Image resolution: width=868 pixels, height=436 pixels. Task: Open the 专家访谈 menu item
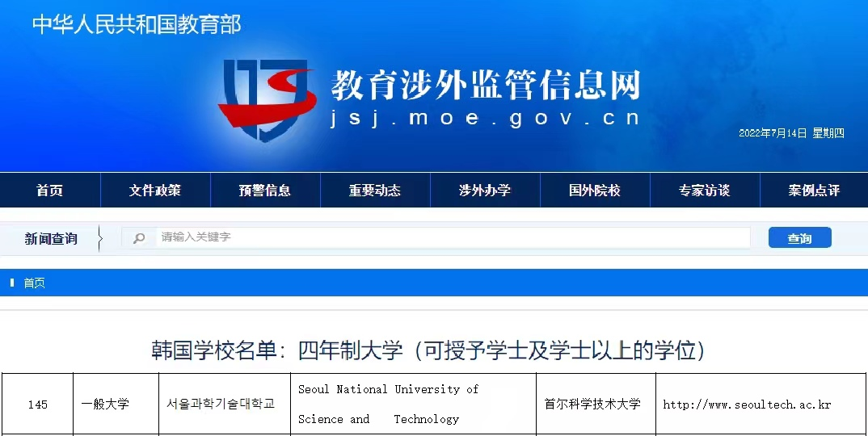705,191
